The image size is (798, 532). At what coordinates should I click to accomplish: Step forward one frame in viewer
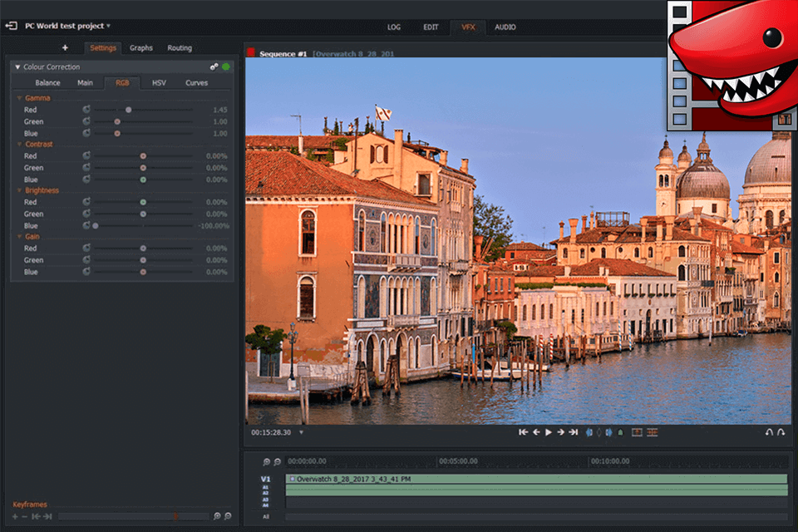pos(560,432)
